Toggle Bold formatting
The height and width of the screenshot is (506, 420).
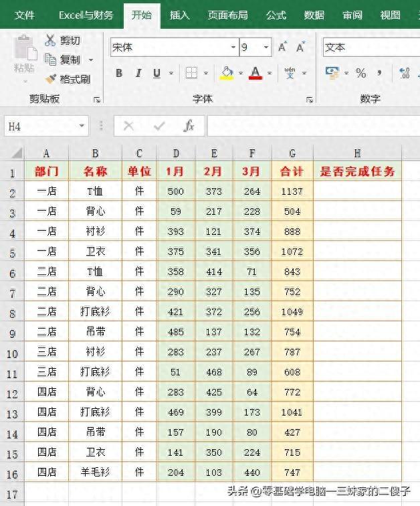point(119,73)
